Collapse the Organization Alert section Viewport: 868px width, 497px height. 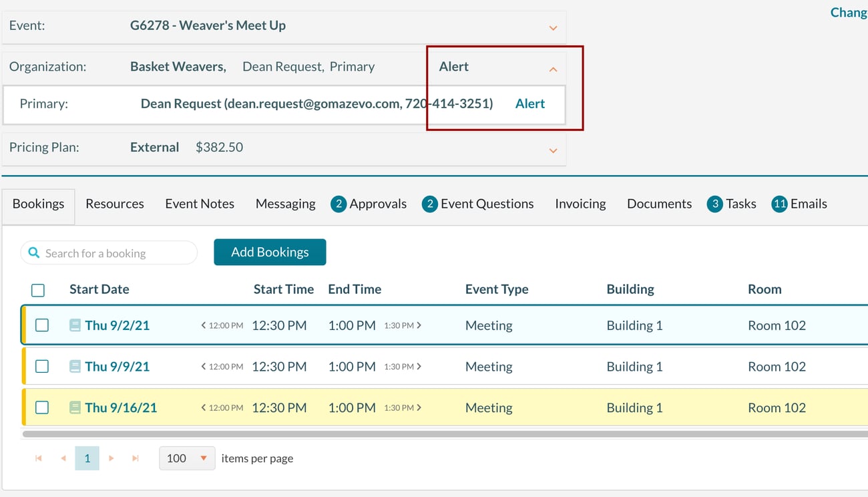click(x=553, y=68)
